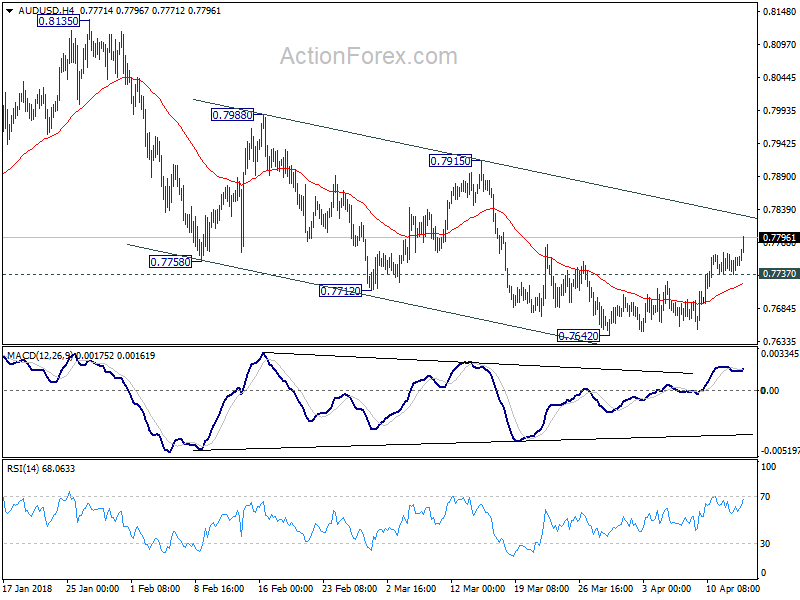Click the 0.80445 price axis value
800x600 pixels.
coord(779,78)
